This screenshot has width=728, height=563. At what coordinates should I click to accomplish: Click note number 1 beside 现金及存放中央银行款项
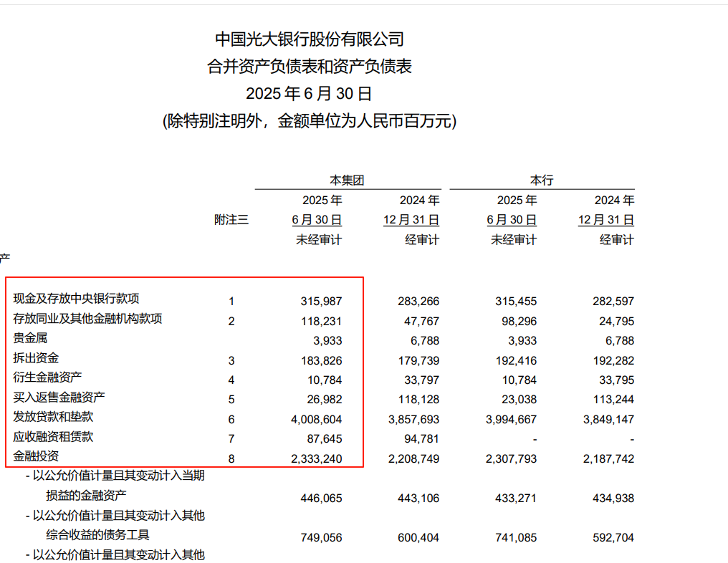[x=231, y=302]
